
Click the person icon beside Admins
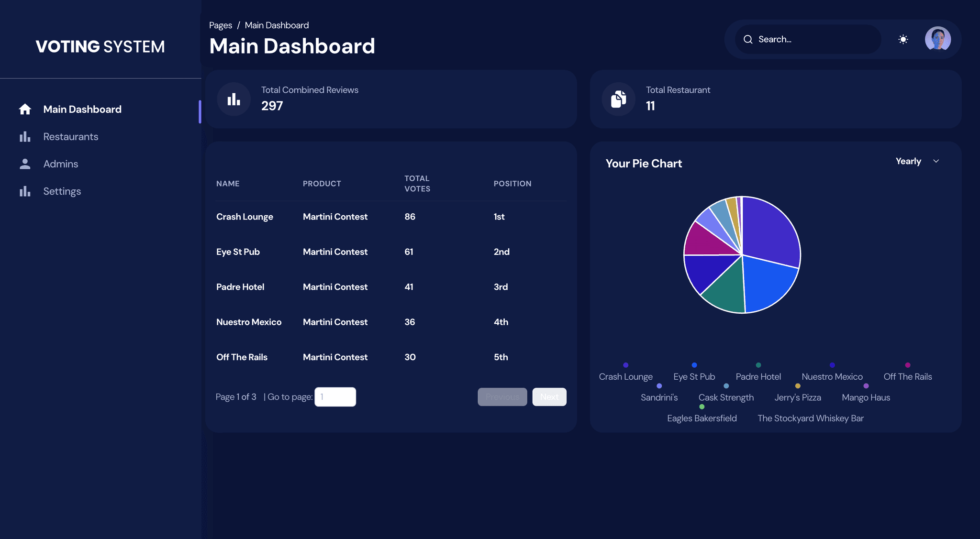point(25,164)
